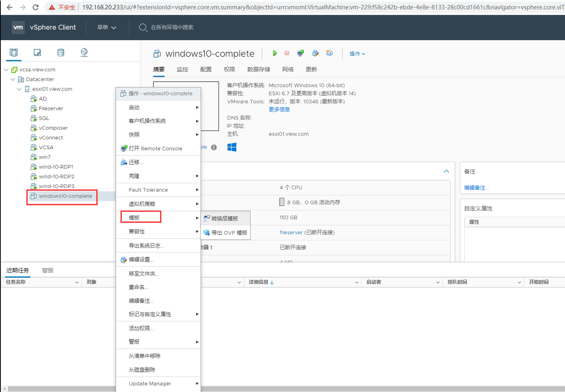Choose 导出 OVF 模板 from submenu
The height and width of the screenshot is (392, 565).
pyautogui.click(x=226, y=233)
